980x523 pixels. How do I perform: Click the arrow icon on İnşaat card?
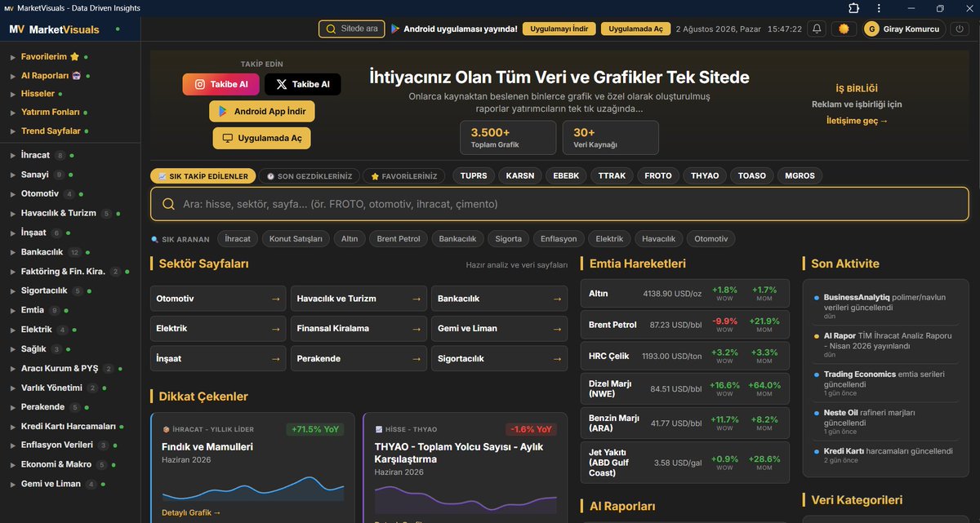pos(276,358)
